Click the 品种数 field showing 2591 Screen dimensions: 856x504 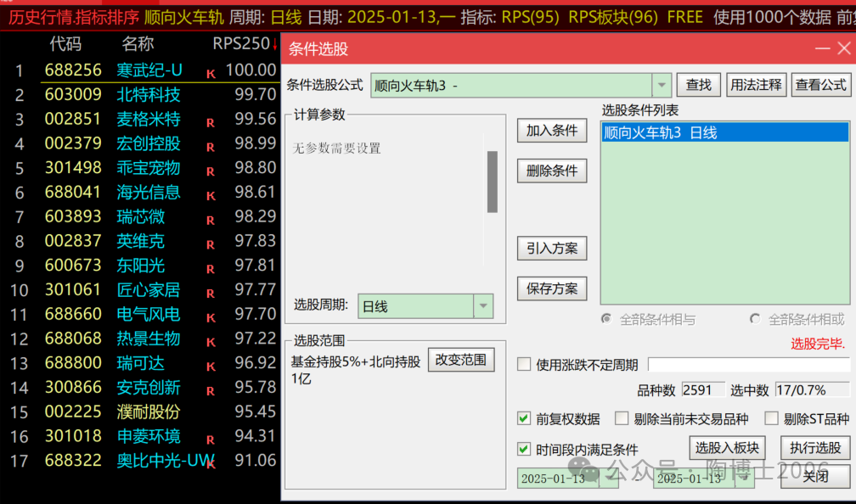(702, 390)
